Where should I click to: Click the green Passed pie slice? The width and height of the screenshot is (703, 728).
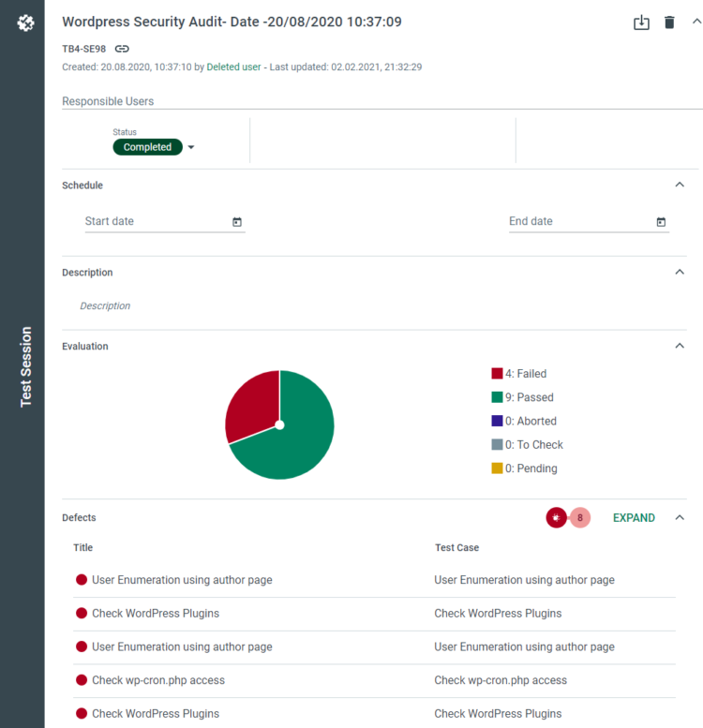(302, 437)
